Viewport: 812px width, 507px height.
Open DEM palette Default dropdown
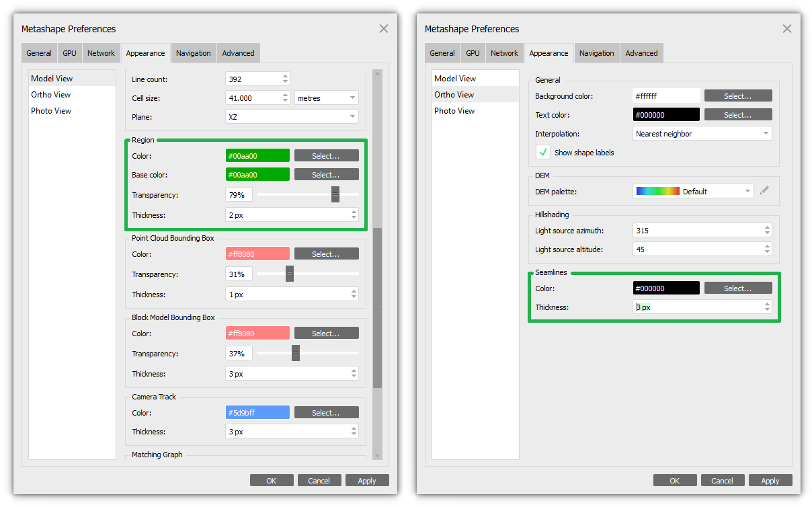point(693,191)
